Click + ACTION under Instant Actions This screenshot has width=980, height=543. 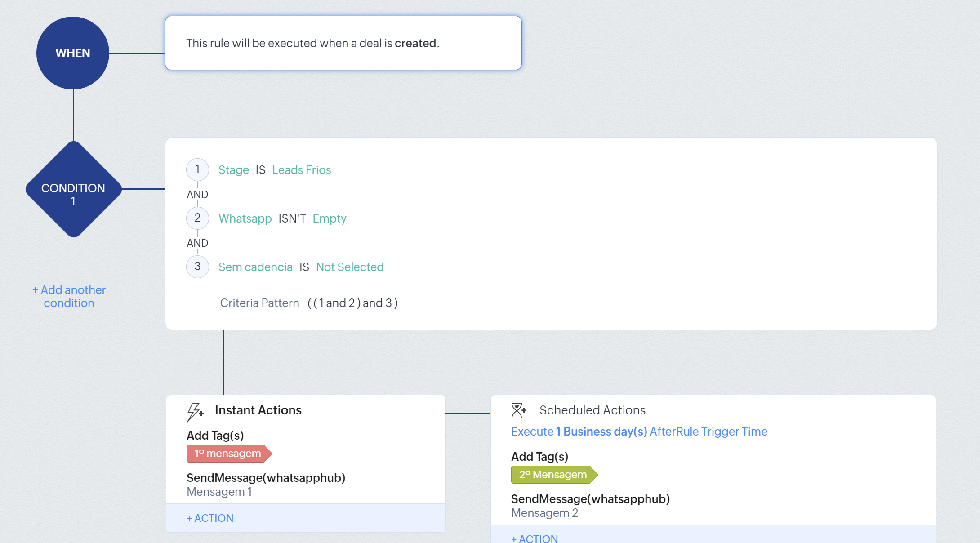point(210,518)
